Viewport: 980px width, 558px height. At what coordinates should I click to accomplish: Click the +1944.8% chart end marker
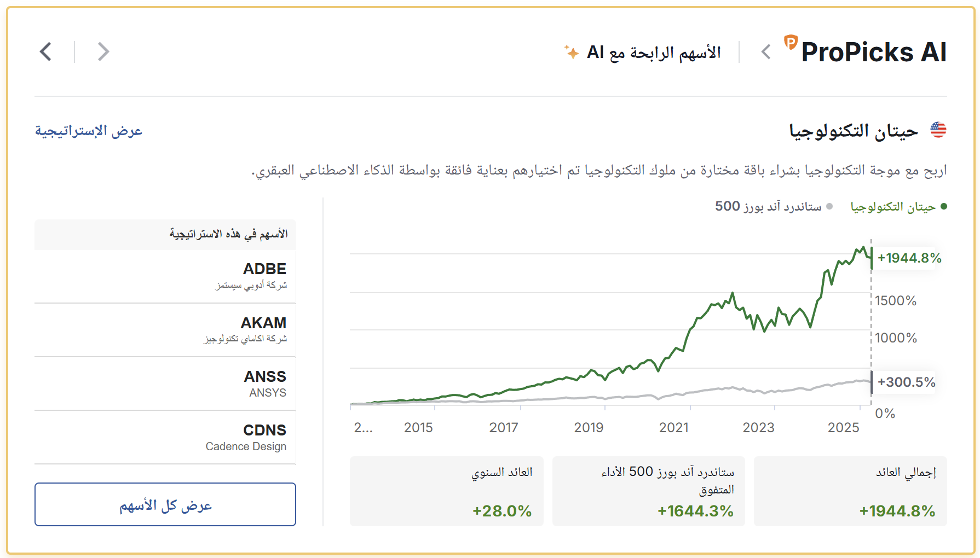click(909, 258)
